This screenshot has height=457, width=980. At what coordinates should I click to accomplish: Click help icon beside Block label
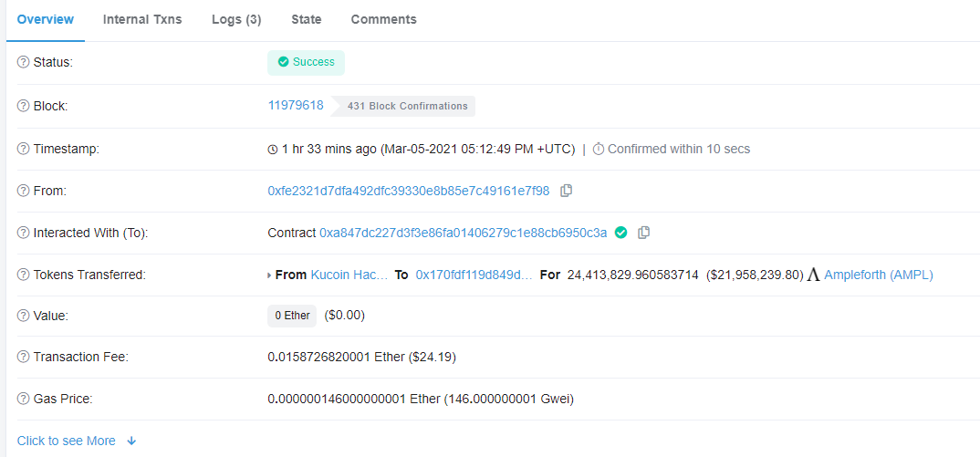[x=23, y=106]
